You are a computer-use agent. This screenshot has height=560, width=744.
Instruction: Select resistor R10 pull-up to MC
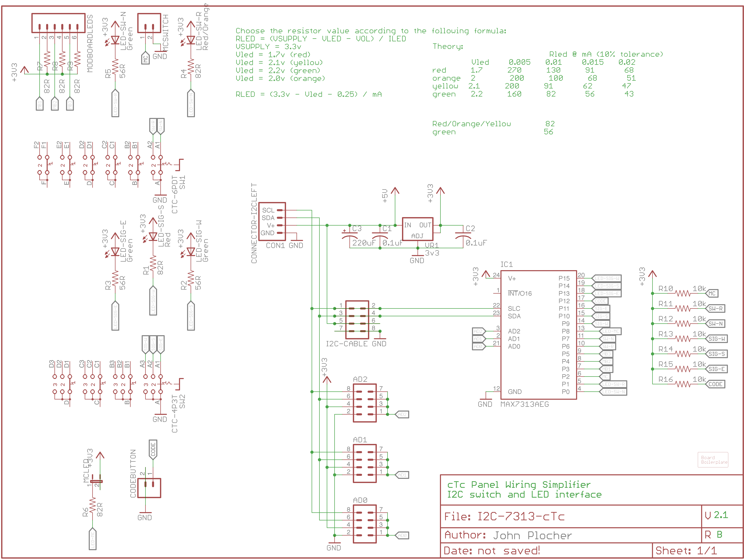683,293
